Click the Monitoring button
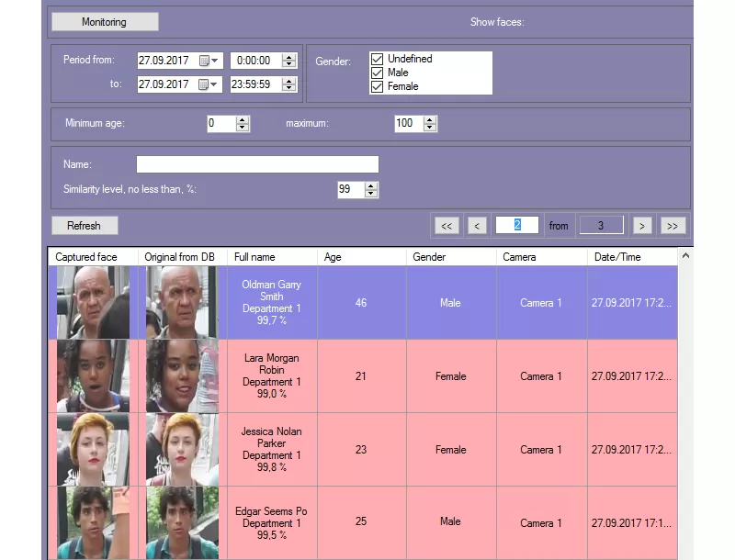The image size is (735, 560). 104,21
